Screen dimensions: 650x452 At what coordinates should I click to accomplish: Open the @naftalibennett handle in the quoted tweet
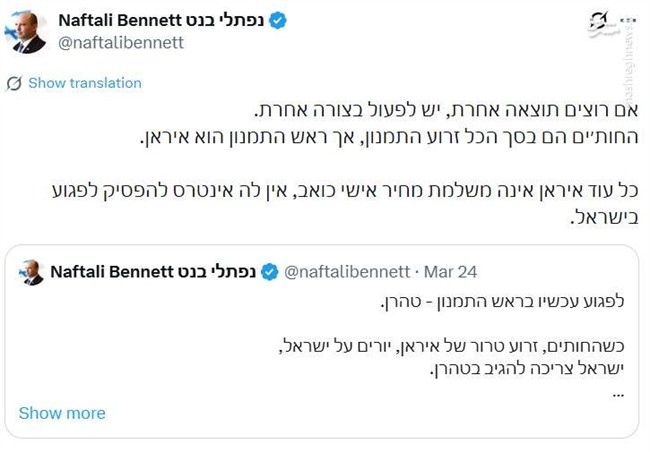point(347,271)
